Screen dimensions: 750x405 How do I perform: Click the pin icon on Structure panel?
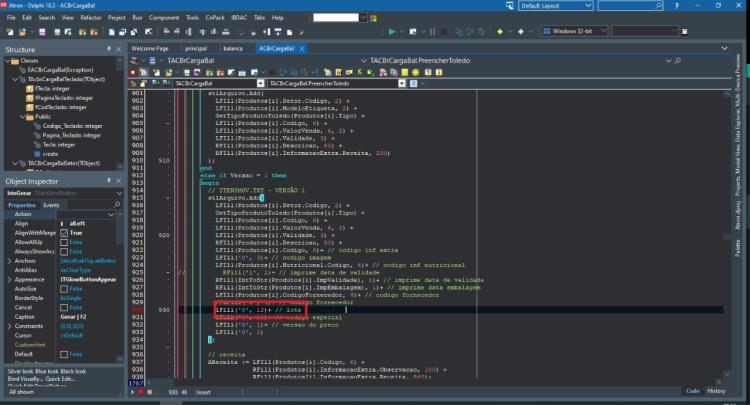click(x=109, y=49)
